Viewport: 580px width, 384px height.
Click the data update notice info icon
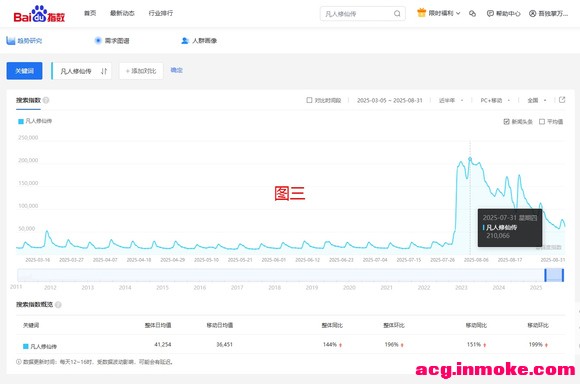pos(18,362)
